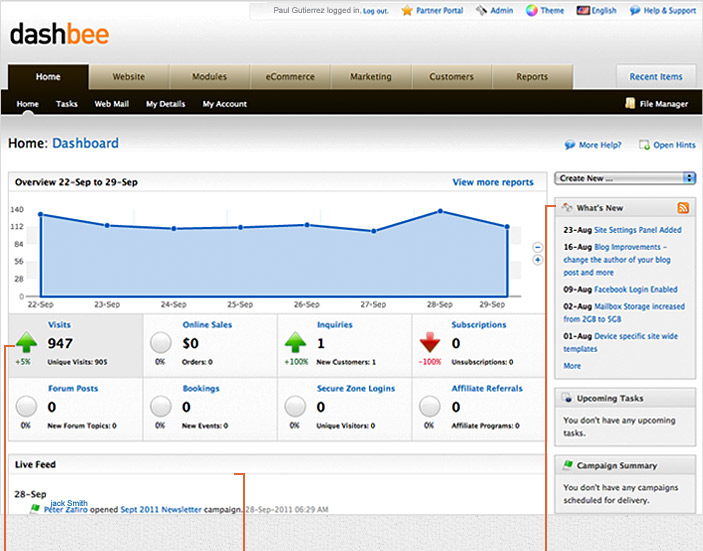Open the Sept 2011 Newsletter campaign link
The image size is (703, 551).
(x=161, y=510)
